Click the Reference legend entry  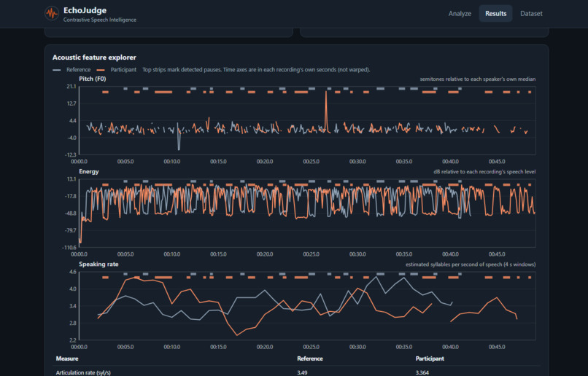pyautogui.click(x=78, y=70)
